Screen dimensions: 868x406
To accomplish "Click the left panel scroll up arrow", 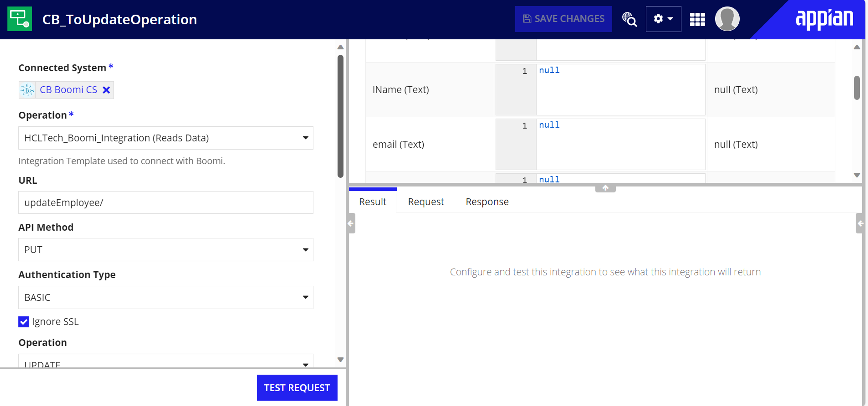I will point(340,47).
